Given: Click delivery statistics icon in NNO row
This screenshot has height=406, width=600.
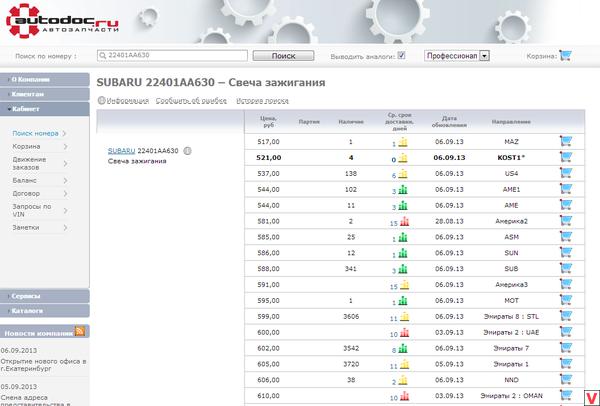Looking at the screenshot, I should click(403, 381).
